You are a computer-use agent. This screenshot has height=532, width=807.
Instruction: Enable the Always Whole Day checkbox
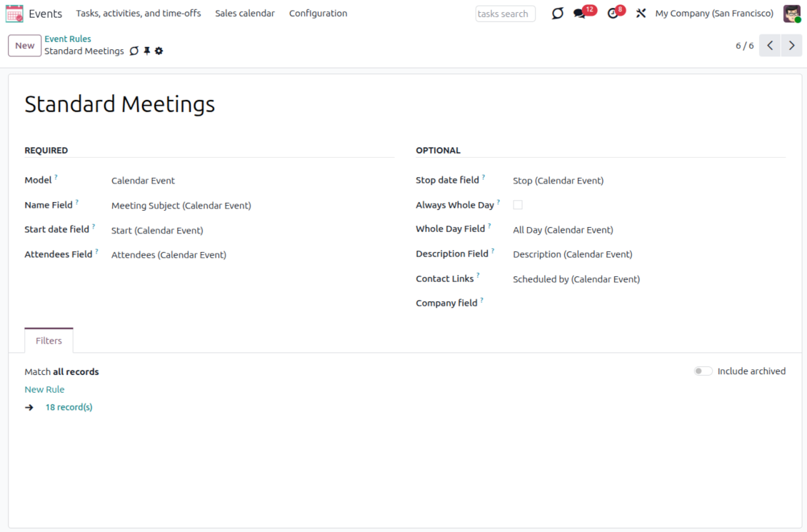[518, 205]
